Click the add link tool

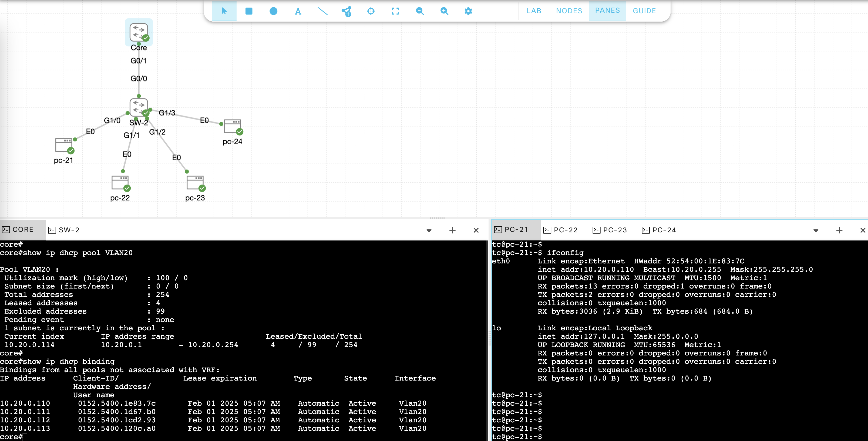click(x=346, y=11)
